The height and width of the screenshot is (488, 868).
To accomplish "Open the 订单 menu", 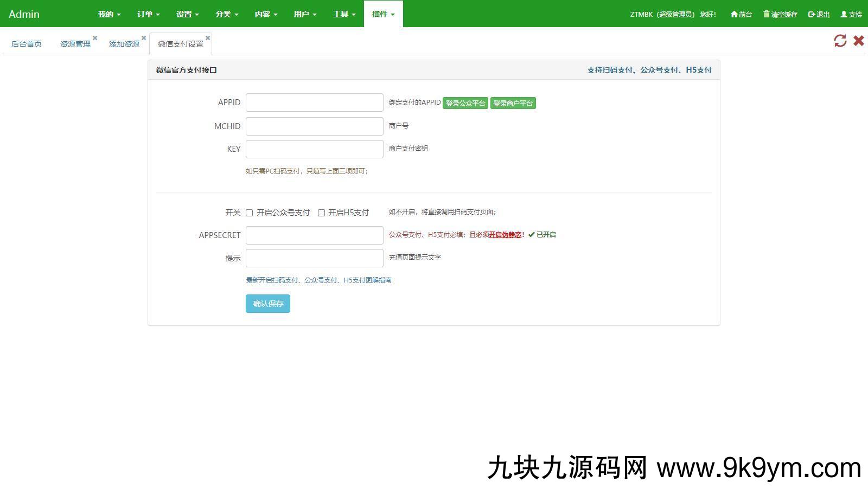I will [x=147, y=14].
